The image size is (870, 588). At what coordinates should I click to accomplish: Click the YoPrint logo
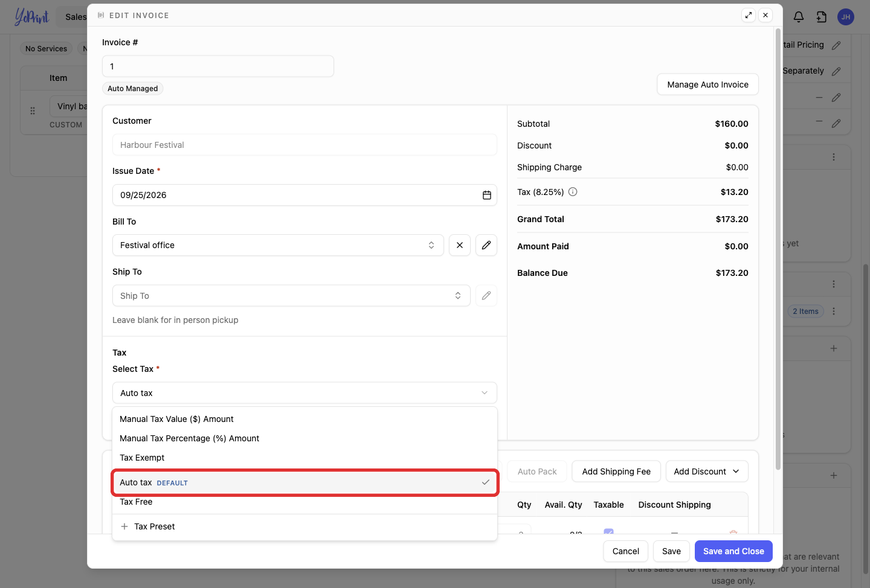(31, 17)
